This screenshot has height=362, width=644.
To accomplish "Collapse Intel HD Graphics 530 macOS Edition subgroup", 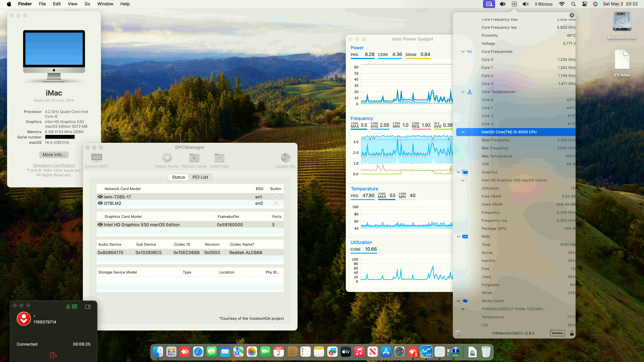I will click(x=463, y=180).
